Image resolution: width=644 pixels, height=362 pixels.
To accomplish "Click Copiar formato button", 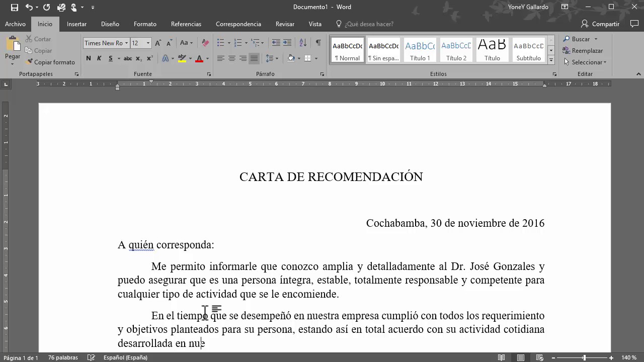I will 50,62.
